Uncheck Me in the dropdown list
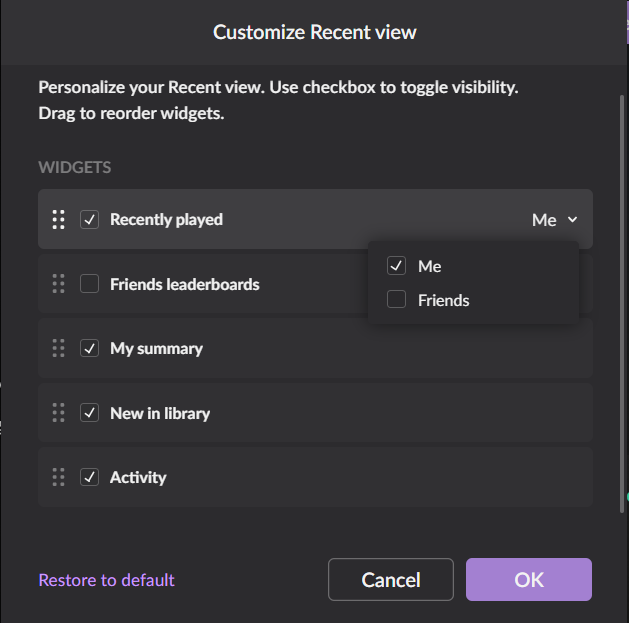629x623 pixels. tap(396, 266)
